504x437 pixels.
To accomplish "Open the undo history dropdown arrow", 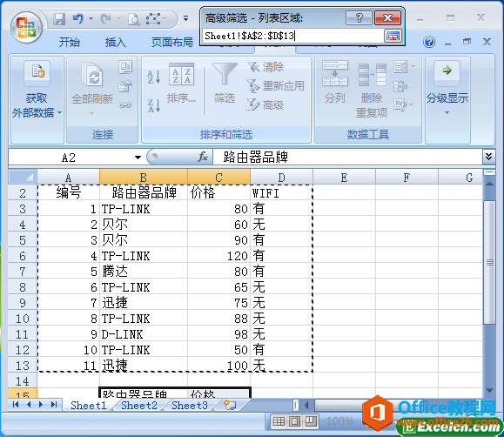I will click(91, 18).
